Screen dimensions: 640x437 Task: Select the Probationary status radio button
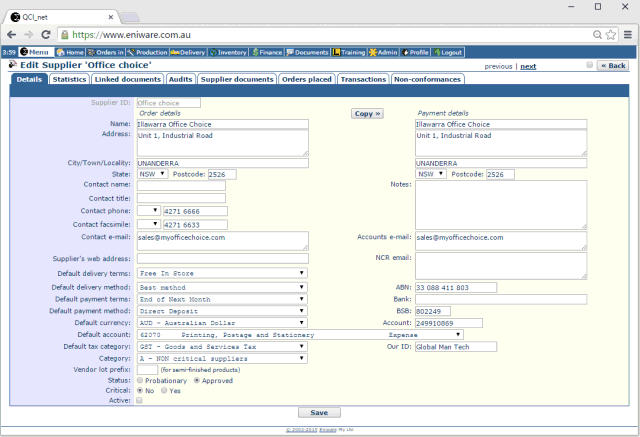(x=140, y=380)
